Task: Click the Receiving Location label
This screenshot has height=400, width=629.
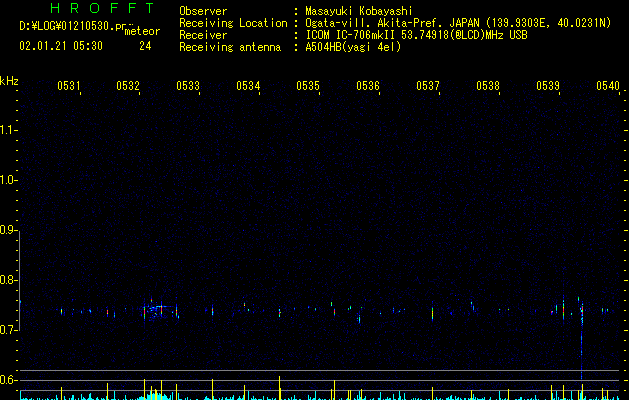Action: (233, 23)
